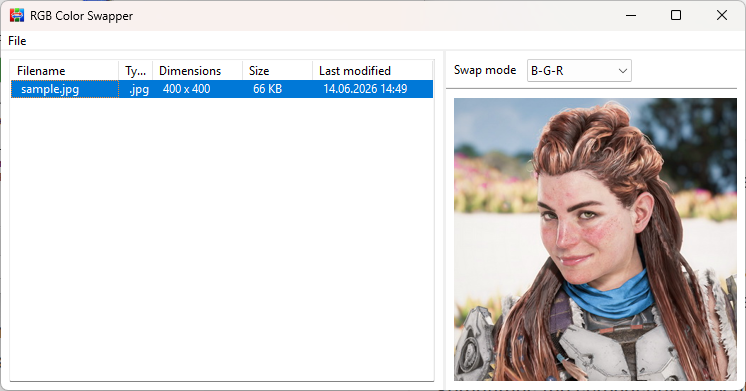Click the 400 x 400 dimensions cell
Screen dimensions: 746x391
coord(186,89)
